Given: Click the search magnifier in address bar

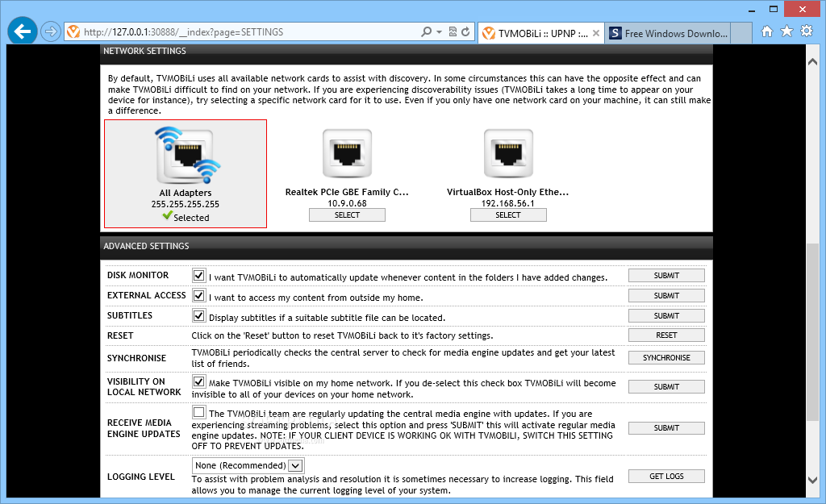Looking at the screenshot, I should (x=426, y=31).
